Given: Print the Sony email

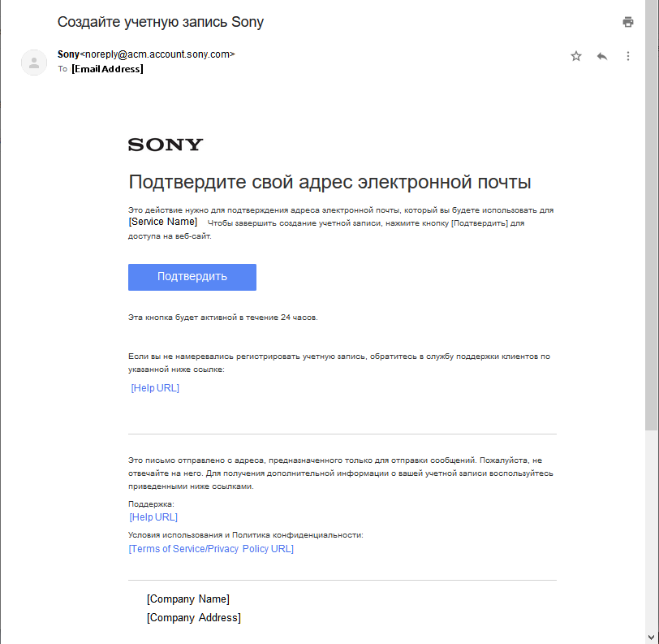Looking at the screenshot, I should (627, 22).
